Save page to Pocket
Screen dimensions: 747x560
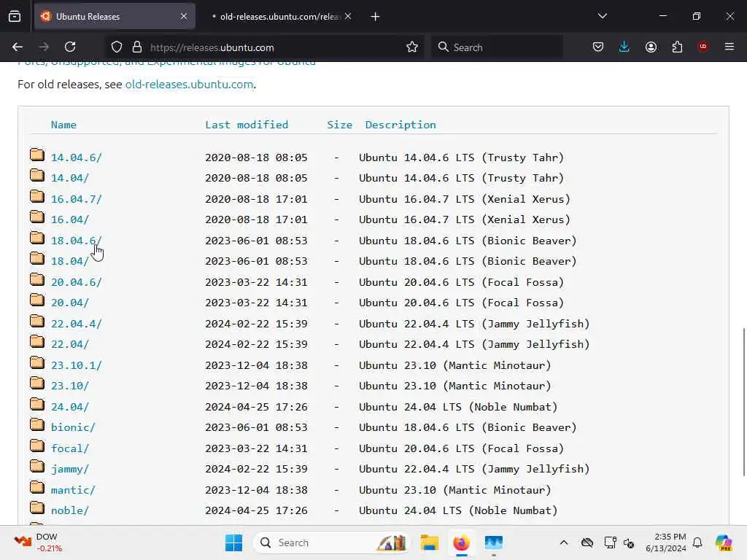click(x=598, y=47)
